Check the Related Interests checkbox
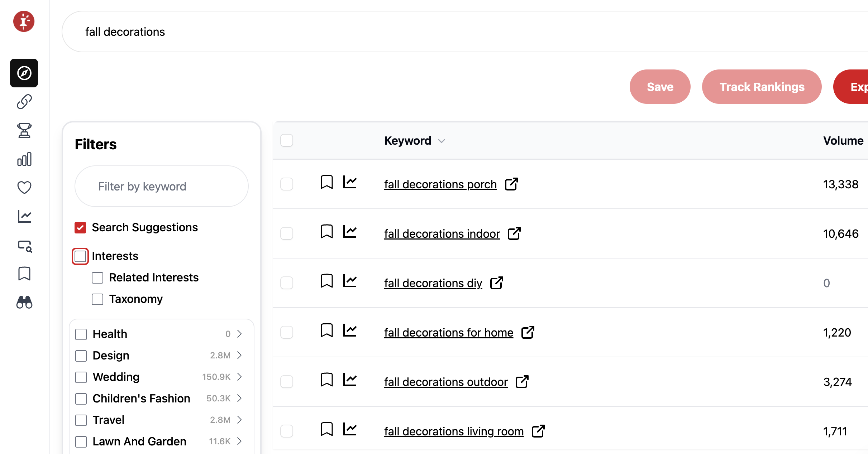 pos(97,277)
